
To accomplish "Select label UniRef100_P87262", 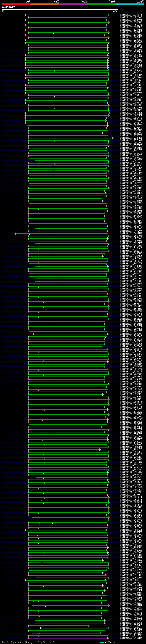I will 131,80.
